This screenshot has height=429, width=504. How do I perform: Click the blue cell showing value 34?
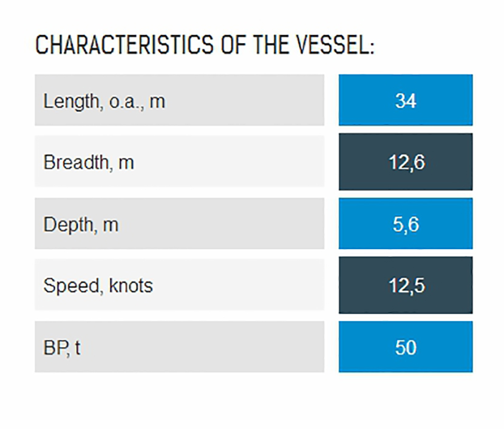pos(405,100)
